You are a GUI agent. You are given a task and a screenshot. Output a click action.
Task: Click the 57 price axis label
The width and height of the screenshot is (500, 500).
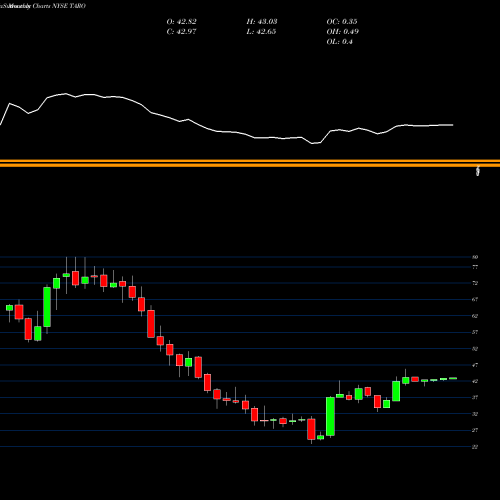click(475, 332)
